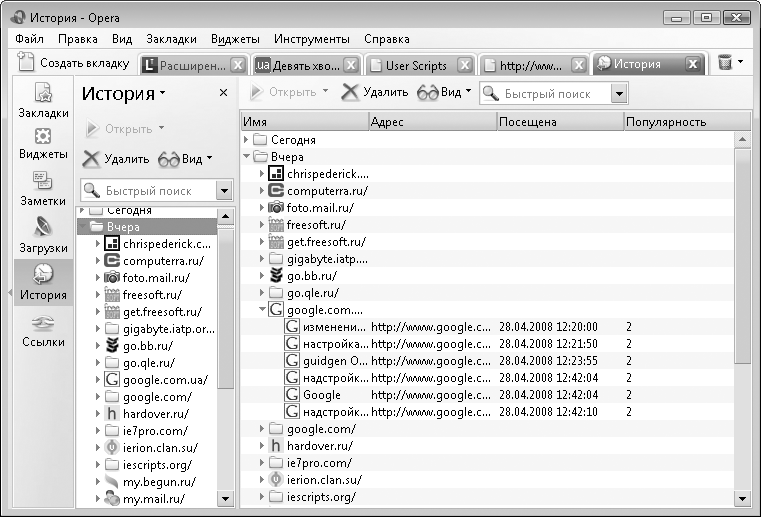Click the left panel Быстрый поиск field
Image resolution: width=761 pixels, height=517 pixels.
(x=148, y=190)
